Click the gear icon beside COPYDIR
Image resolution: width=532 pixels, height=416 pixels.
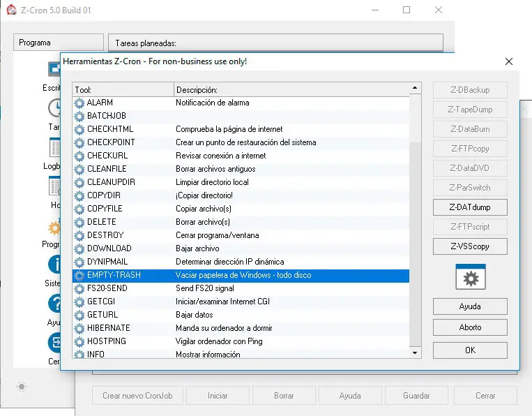pos(79,195)
